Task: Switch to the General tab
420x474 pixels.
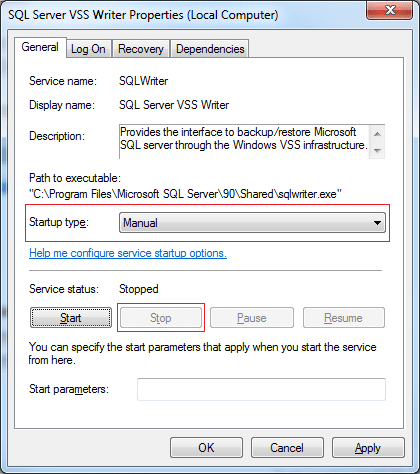Action: coord(40,47)
